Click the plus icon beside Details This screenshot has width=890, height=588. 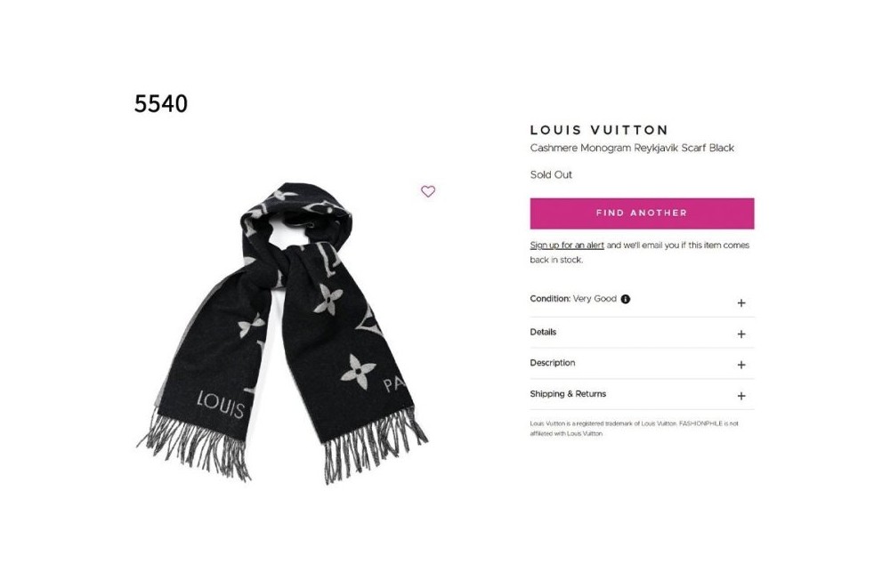(741, 334)
